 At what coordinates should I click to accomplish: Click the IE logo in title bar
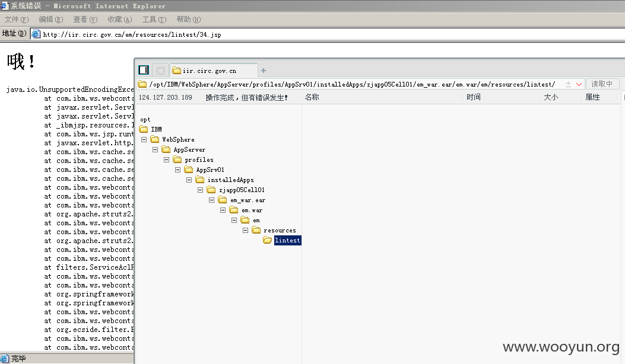4,5
